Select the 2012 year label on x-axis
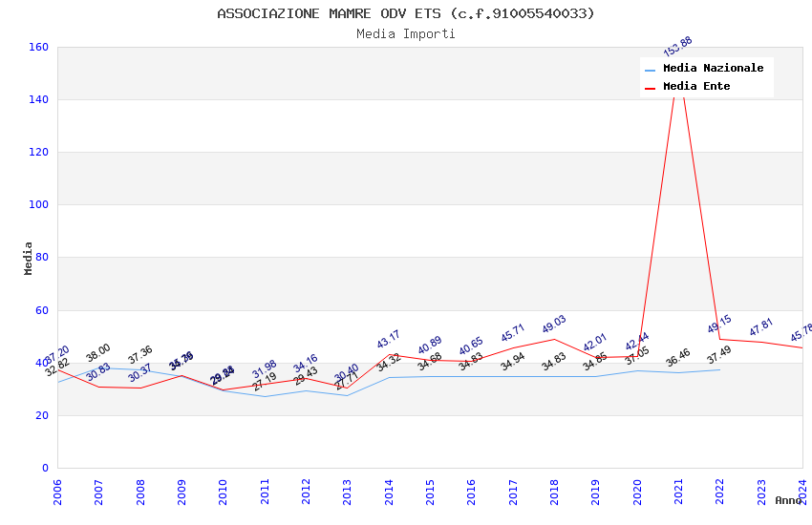 point(306,492)
